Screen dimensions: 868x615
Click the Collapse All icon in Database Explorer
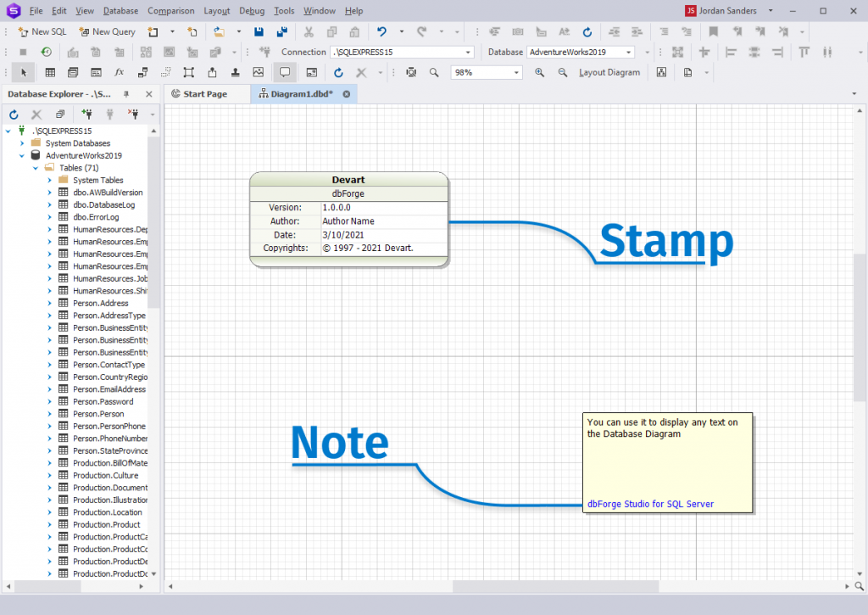pos(60,115)
